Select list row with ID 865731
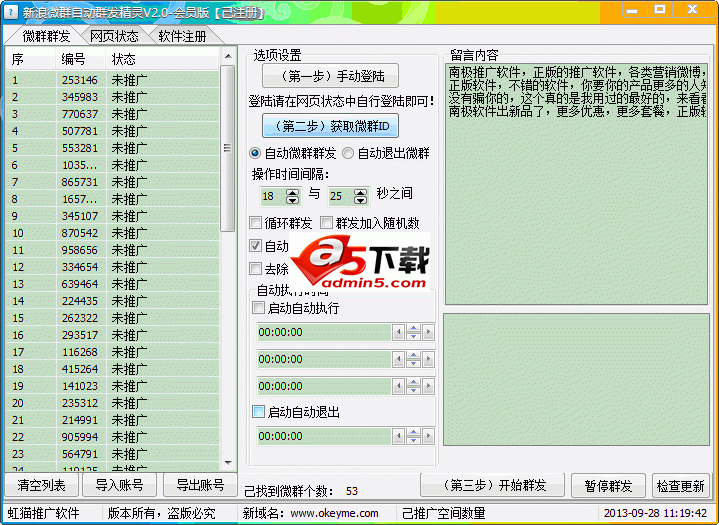 point(112,182)
